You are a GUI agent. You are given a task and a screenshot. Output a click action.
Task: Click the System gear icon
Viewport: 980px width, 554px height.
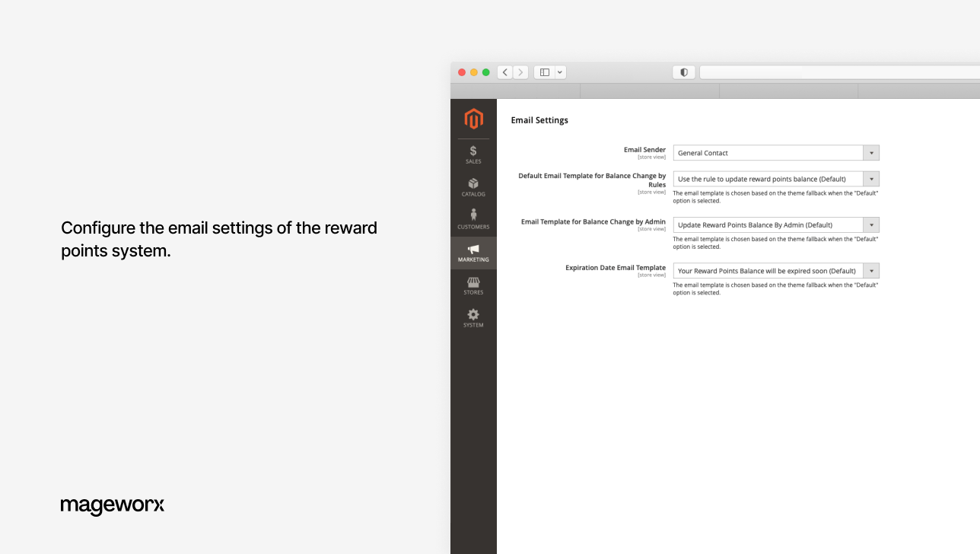pyautogui.click(x=473, y=317)
